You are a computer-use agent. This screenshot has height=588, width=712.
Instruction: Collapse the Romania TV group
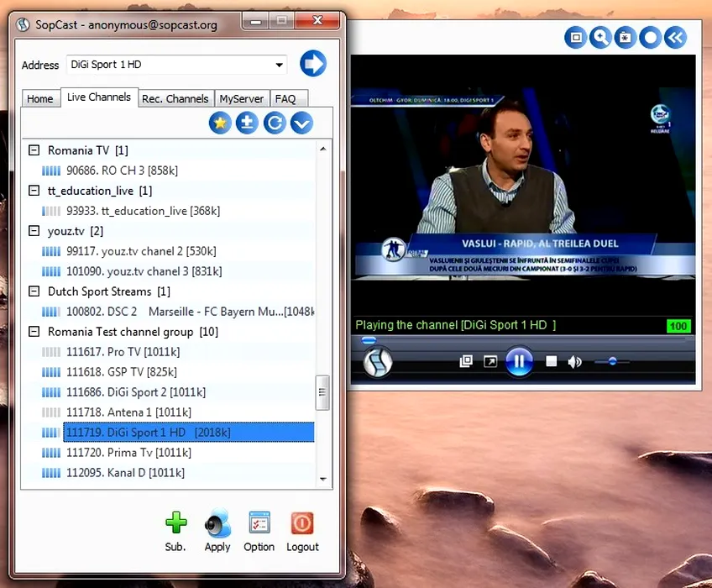tap(34, 150)
